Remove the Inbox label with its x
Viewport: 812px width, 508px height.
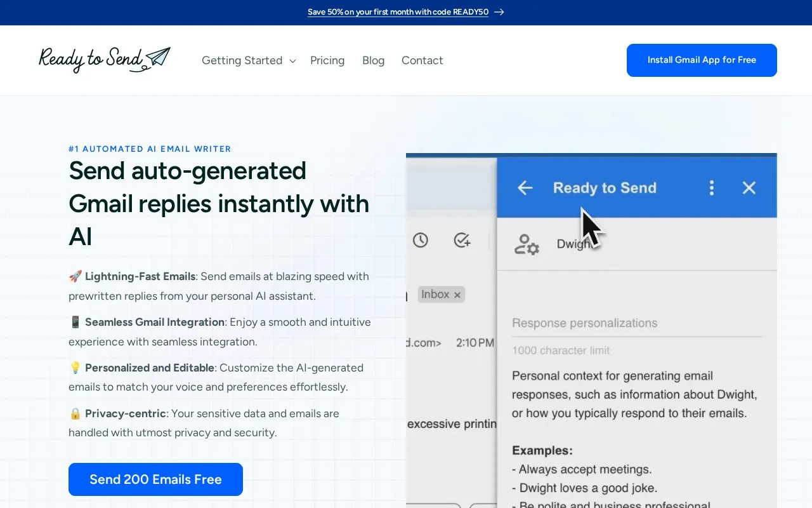(x=457, y=295)
